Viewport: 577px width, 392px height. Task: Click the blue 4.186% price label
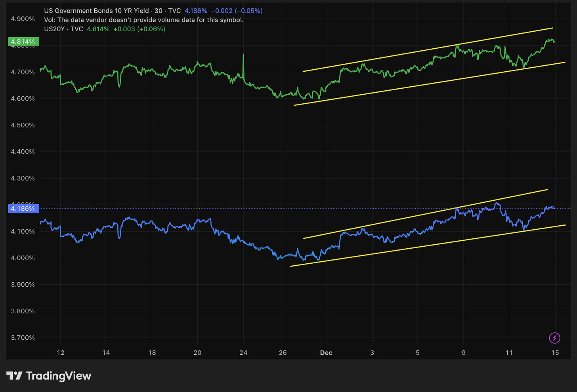tap(23, 208)
